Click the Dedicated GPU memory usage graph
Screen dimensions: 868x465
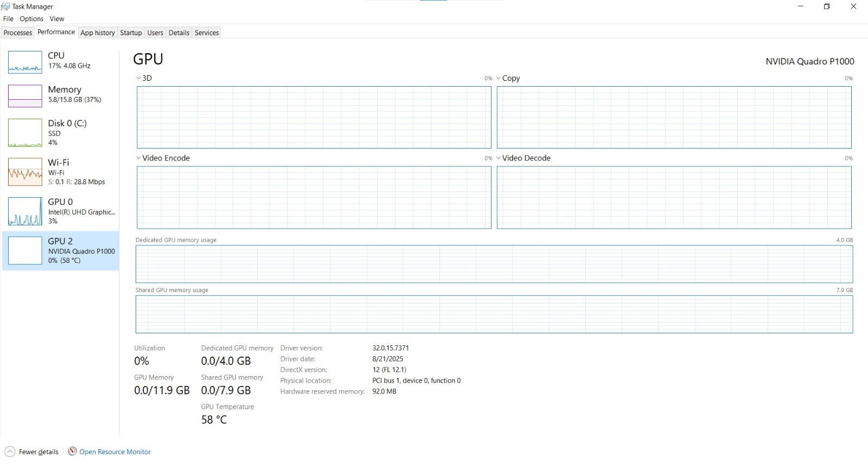[494, 264]
